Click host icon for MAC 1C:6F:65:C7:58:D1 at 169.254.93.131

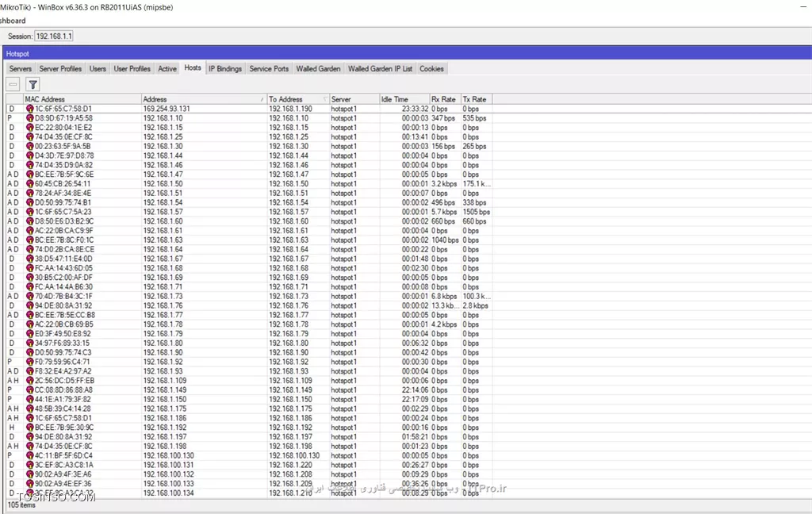pyautogui.click(x=29, y=109)
